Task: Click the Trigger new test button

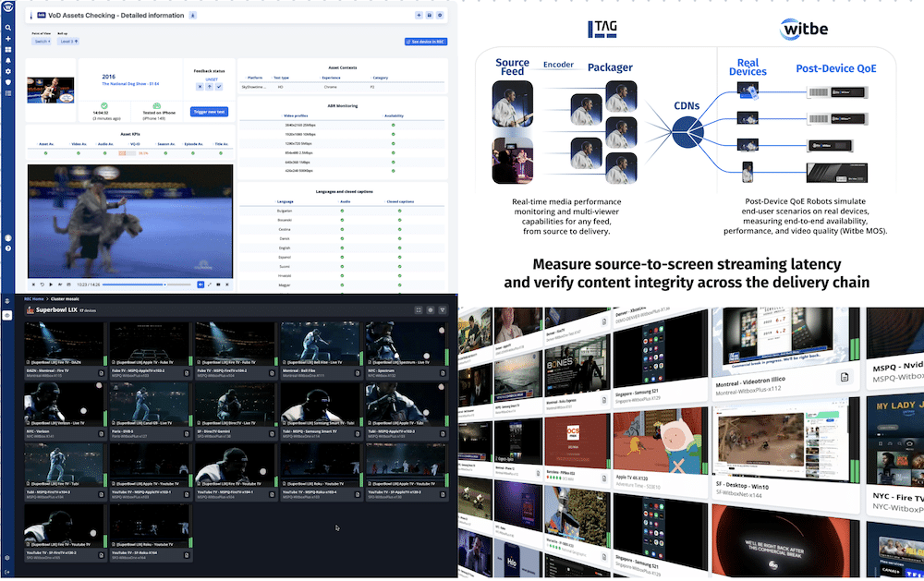Action: click(x=209, y=112)
